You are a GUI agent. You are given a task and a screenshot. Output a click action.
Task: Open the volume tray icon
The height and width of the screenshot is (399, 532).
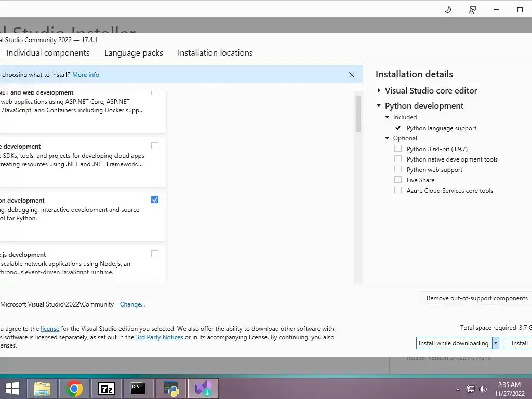[483, 389]
